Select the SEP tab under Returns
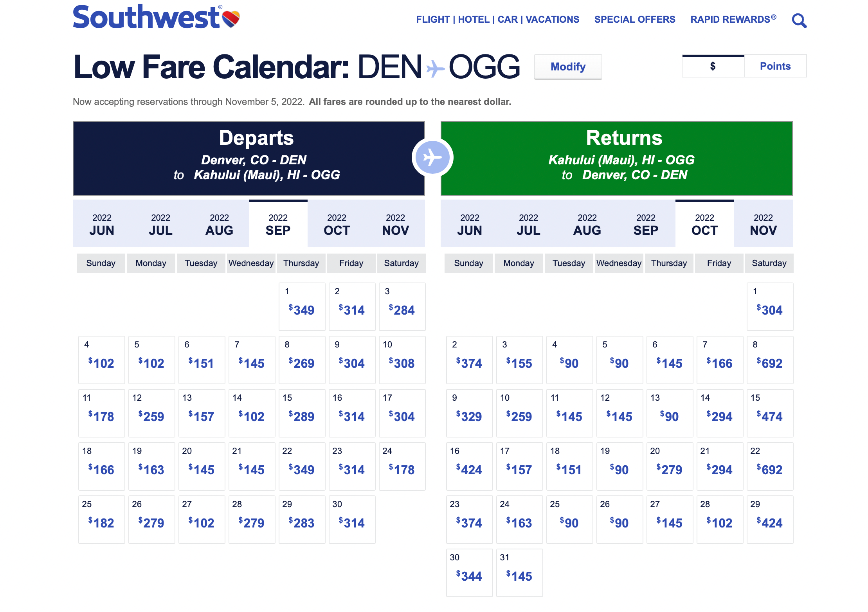 (x=646, y=224)
